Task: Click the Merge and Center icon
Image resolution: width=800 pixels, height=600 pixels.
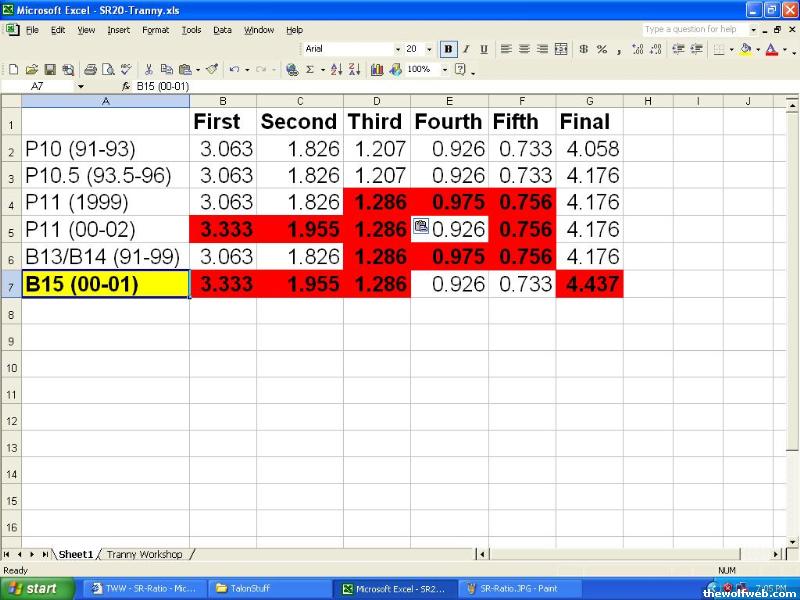Action: (560, 49)
